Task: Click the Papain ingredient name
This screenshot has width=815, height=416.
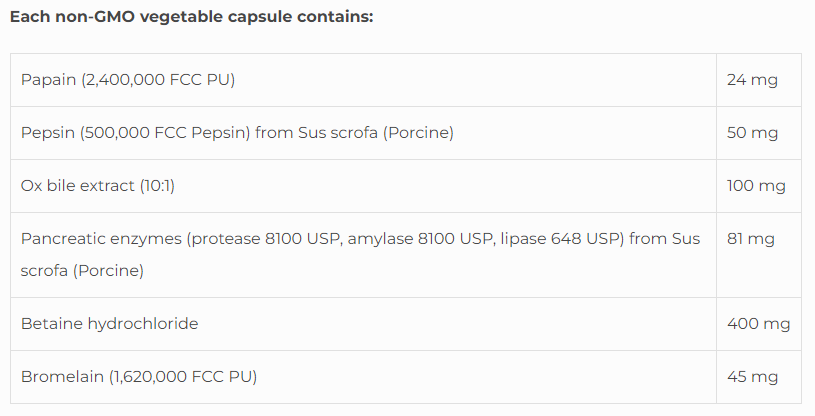Action: [x=48, y=80]
